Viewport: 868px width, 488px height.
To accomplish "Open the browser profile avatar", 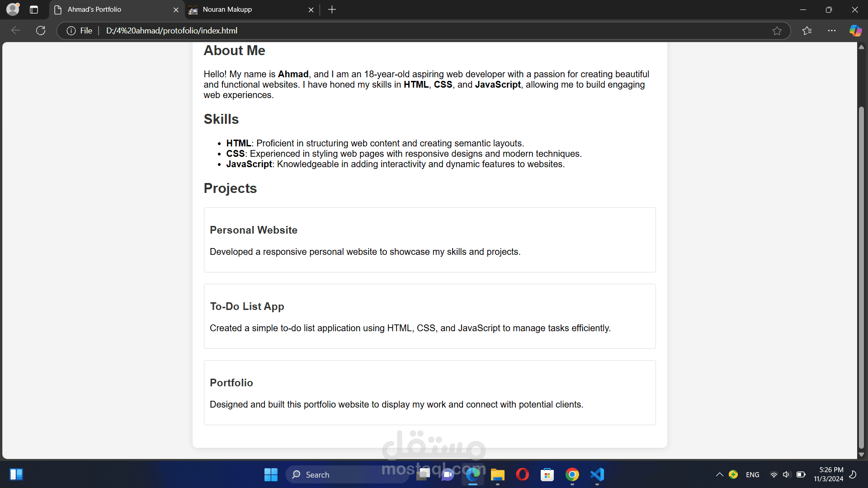I will [13, 9].
